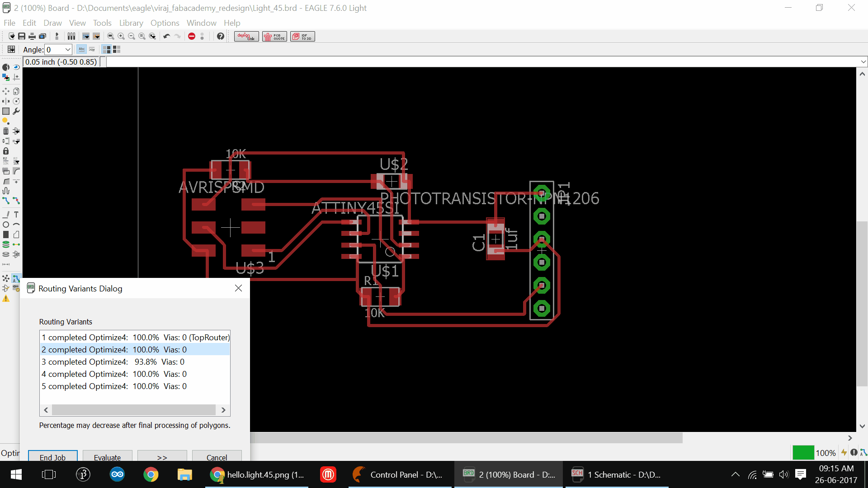868x488 pixels.
Task: Open the File menu
Action: (9, 23)
